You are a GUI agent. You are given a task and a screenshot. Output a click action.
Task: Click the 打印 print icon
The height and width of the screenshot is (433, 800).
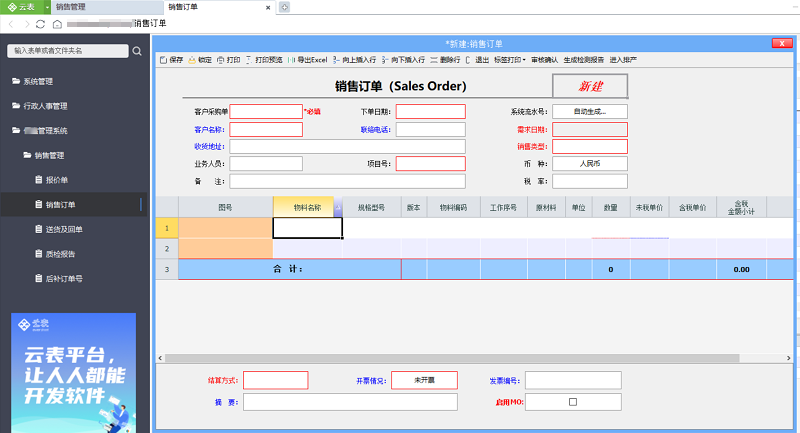[220, 60]
